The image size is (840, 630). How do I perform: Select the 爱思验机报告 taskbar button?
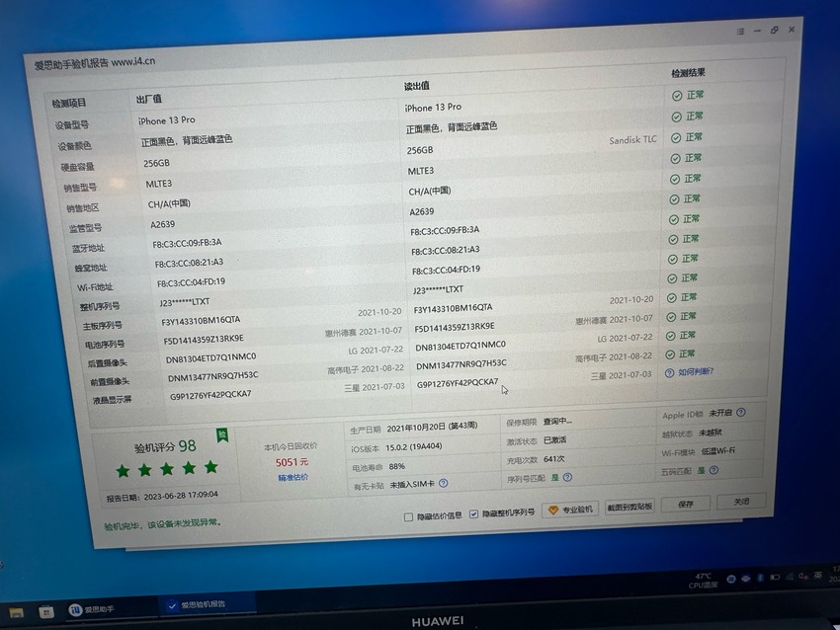(207, 605)
